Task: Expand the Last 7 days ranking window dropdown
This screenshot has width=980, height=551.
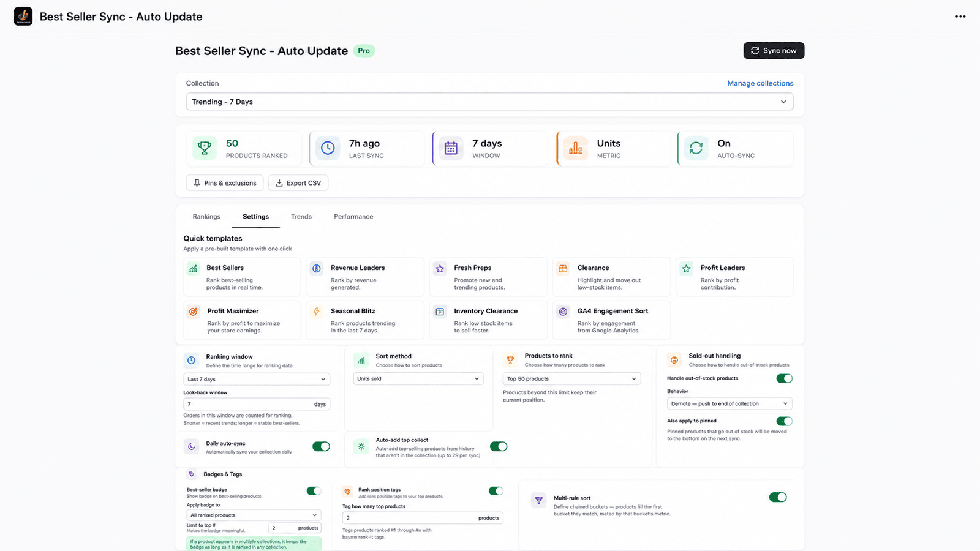Action: [x=257, y=379]
